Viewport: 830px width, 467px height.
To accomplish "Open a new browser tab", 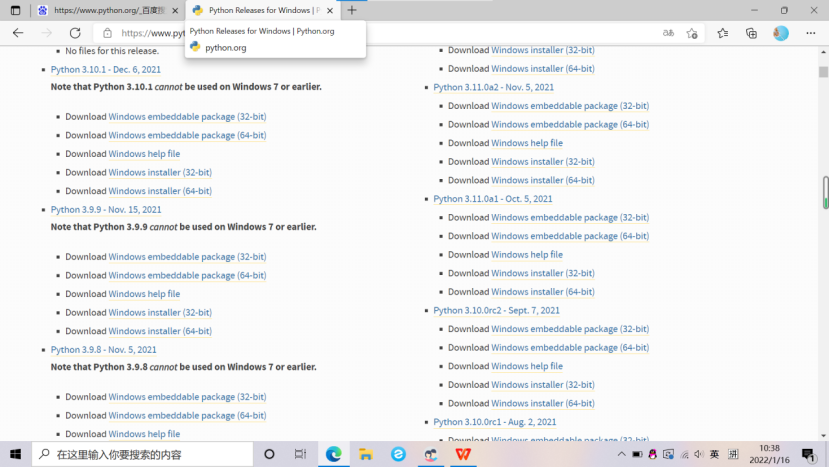I will coord(352,10).
